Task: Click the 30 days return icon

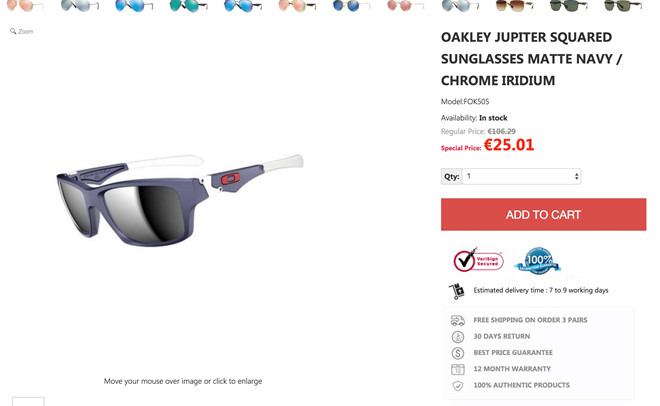Action: (x=458, y=337)
